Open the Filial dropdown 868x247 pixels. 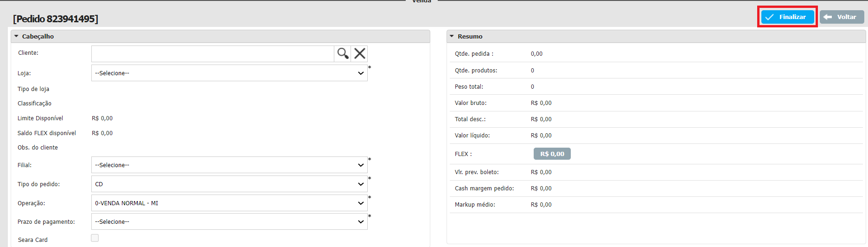[x=230, y=165]
